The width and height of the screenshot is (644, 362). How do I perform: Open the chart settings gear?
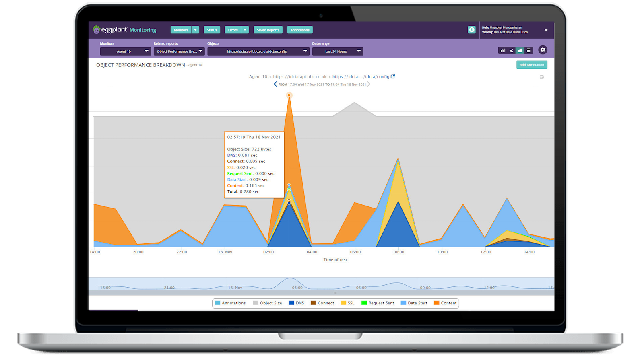[x=543, y=50]
